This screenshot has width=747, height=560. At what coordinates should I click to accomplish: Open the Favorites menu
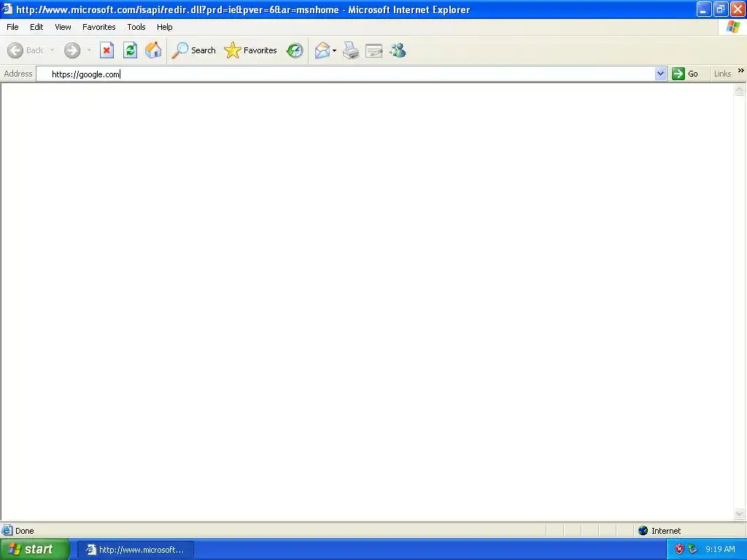99,27
